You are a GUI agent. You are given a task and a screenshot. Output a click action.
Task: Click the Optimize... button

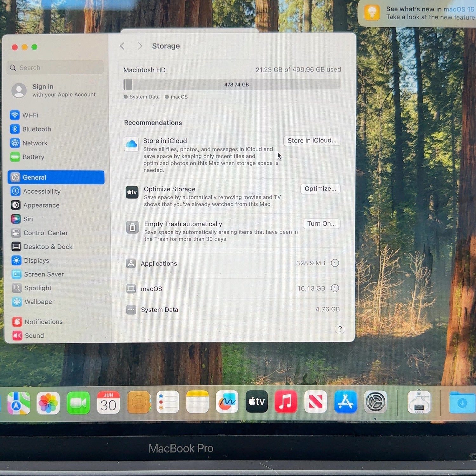point(320,188)
